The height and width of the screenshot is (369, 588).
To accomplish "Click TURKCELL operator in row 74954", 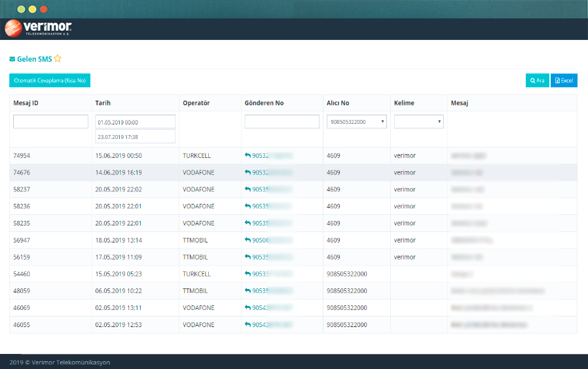I will pos(197,155).
